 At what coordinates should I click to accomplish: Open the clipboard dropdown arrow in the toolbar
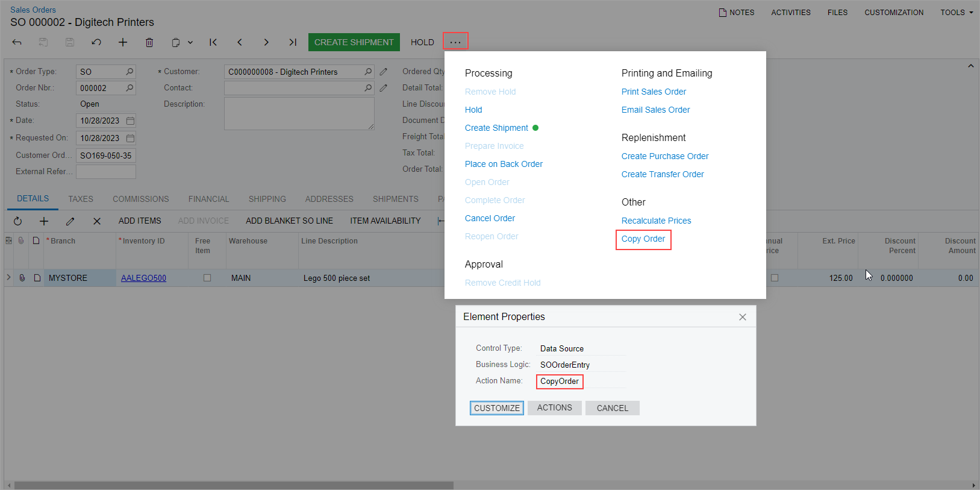pos(190,42)
